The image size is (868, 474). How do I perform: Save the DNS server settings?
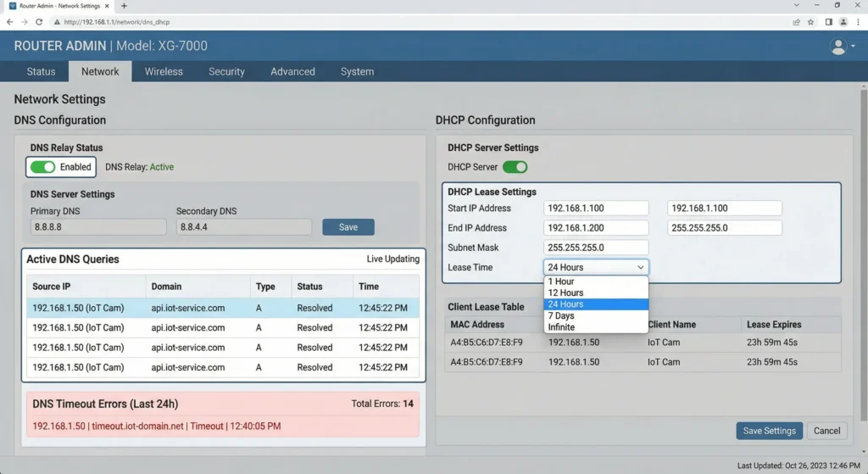348,227
